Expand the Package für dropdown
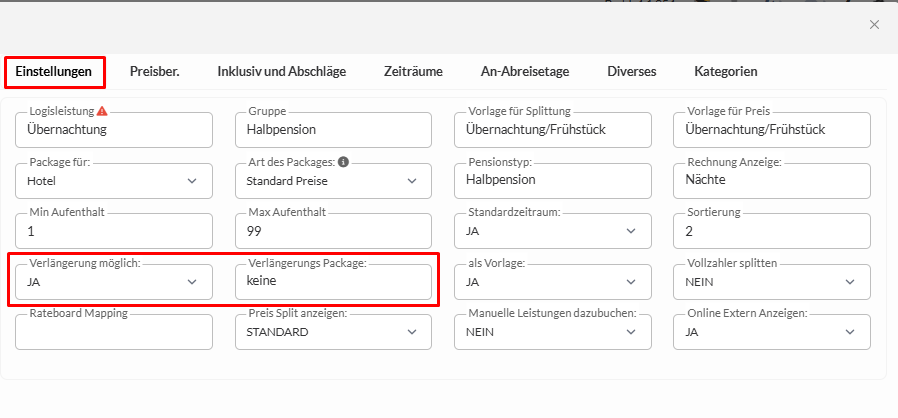This screenshot has width=898, height=418. [114, 181]
